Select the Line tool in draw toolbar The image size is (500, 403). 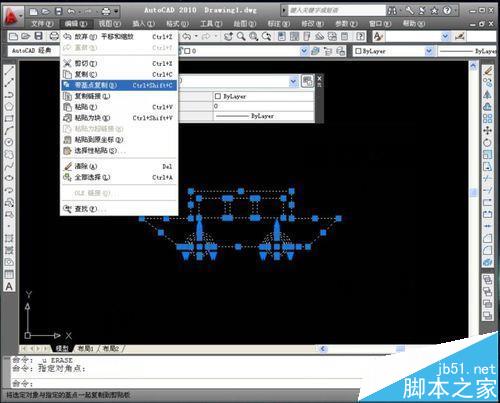click(9, 70)
